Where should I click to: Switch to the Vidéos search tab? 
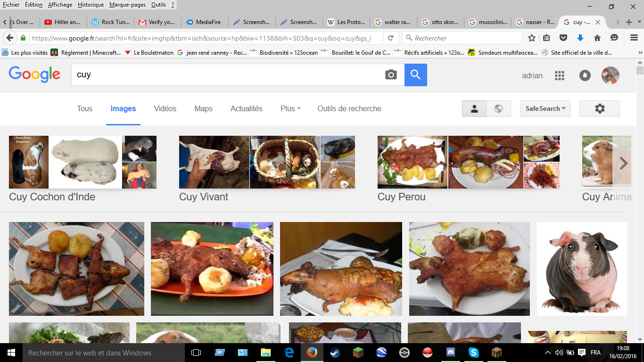click(x=165, y=108)
